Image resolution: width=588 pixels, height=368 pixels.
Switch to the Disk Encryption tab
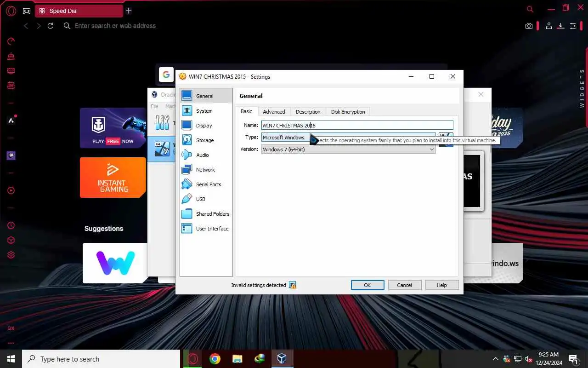pos(348,112)
